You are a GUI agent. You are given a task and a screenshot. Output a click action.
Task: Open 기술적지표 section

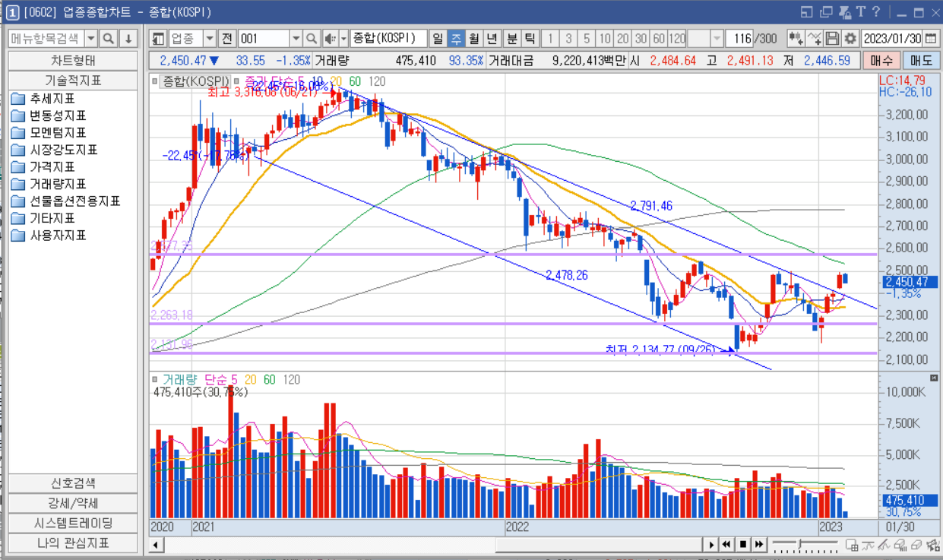tap(73, 80)
